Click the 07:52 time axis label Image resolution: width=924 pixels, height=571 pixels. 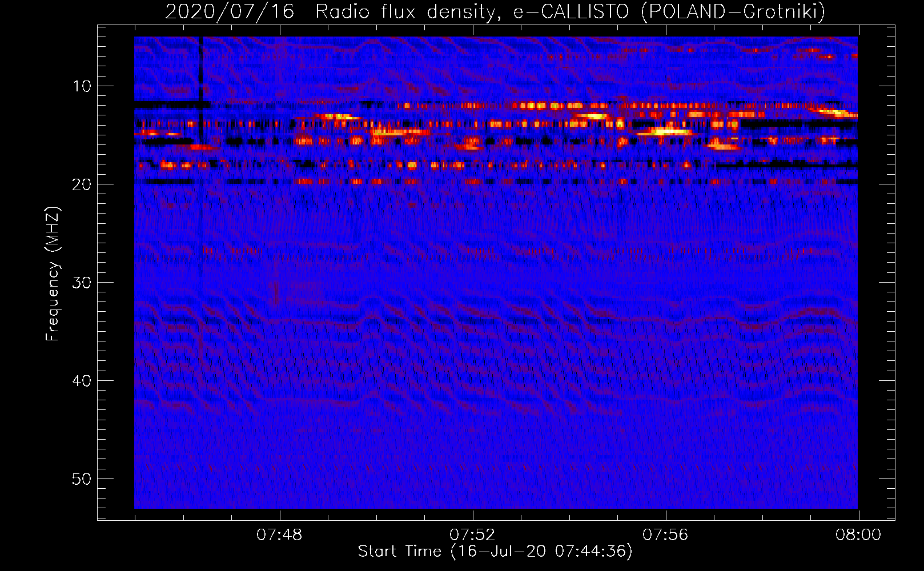(472, 535)
